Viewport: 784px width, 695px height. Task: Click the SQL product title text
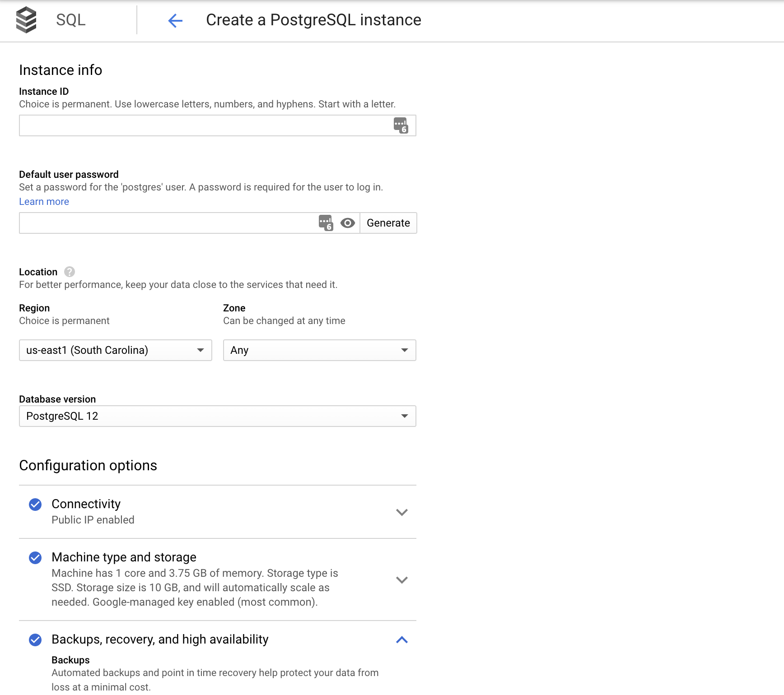pyautogui.click(x=71, y=20)
